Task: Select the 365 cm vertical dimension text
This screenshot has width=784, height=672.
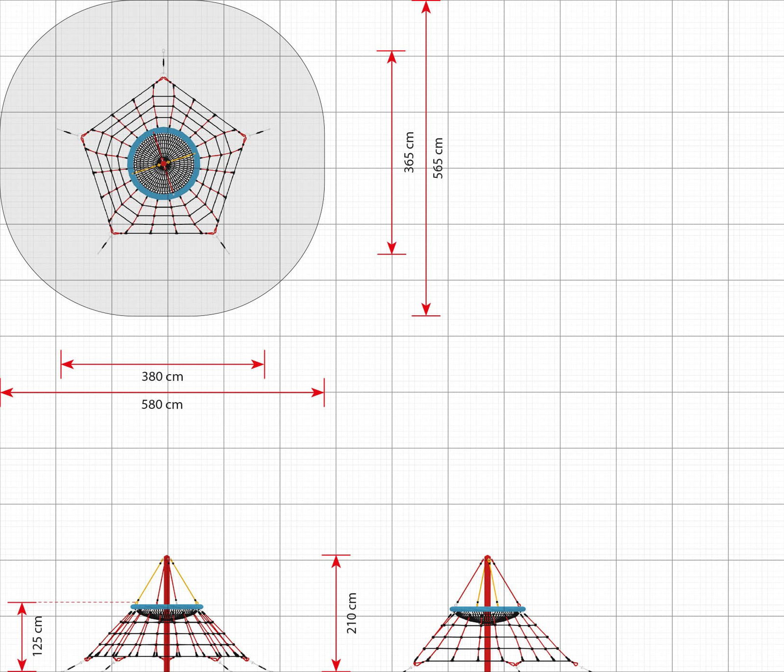Action: pos(409,152)
